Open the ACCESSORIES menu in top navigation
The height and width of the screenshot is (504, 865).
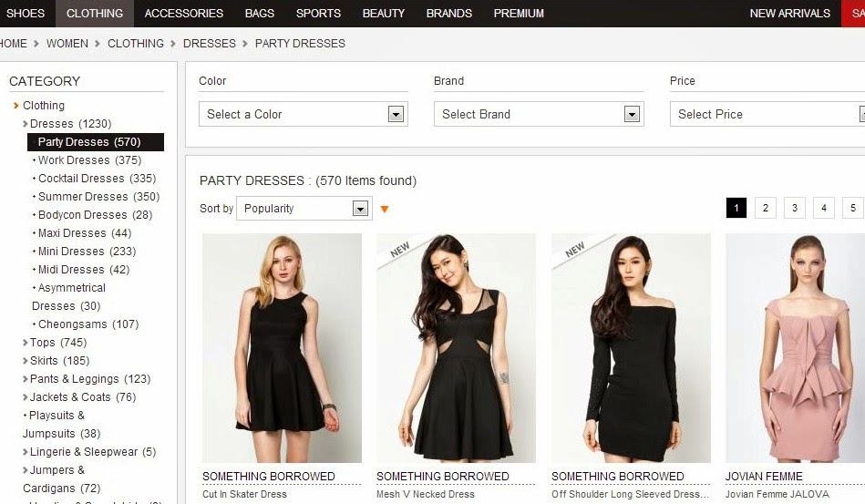[x=184, y=14]
